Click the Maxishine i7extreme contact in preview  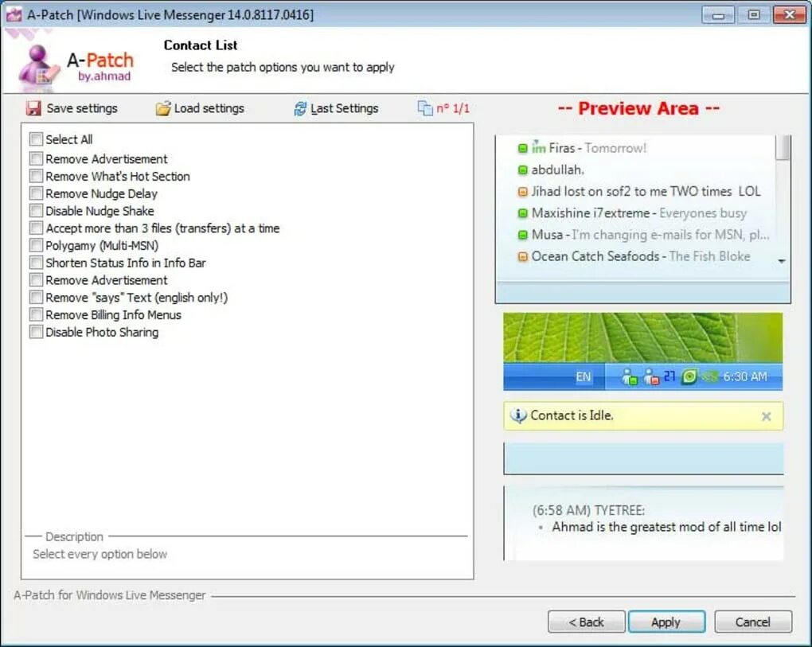coord(632,213)
